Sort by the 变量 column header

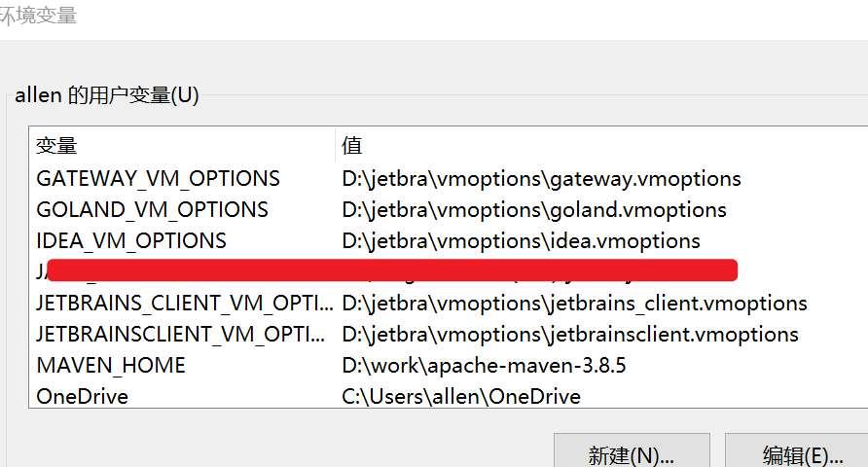[56, 146]
